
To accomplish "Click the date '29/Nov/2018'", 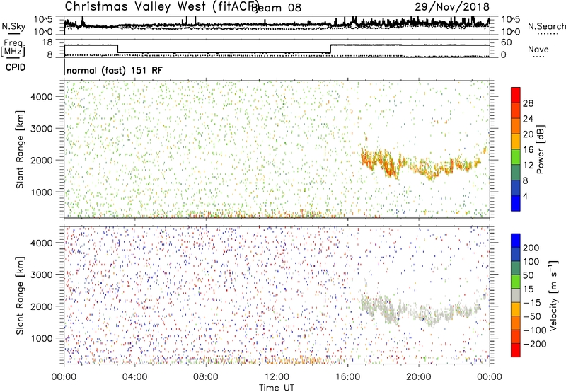I will coord(452,6).
